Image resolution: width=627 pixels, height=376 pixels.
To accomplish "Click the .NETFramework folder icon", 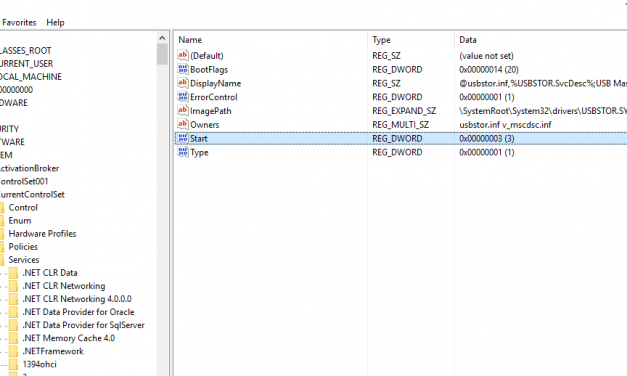I will point(14,351).
